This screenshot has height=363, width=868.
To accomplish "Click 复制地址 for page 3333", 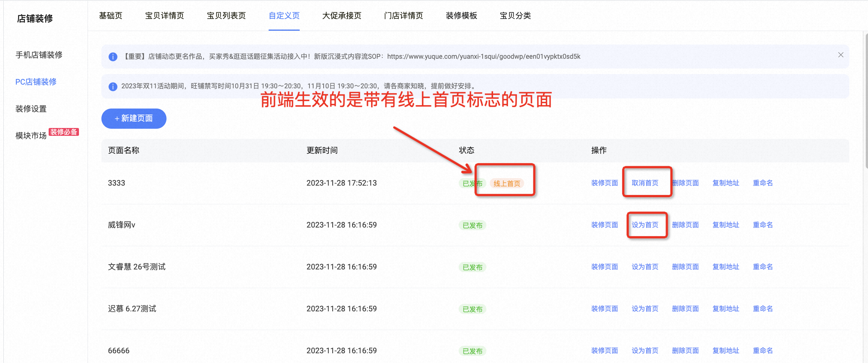I will pyautogui.click(x=726, y=183).
